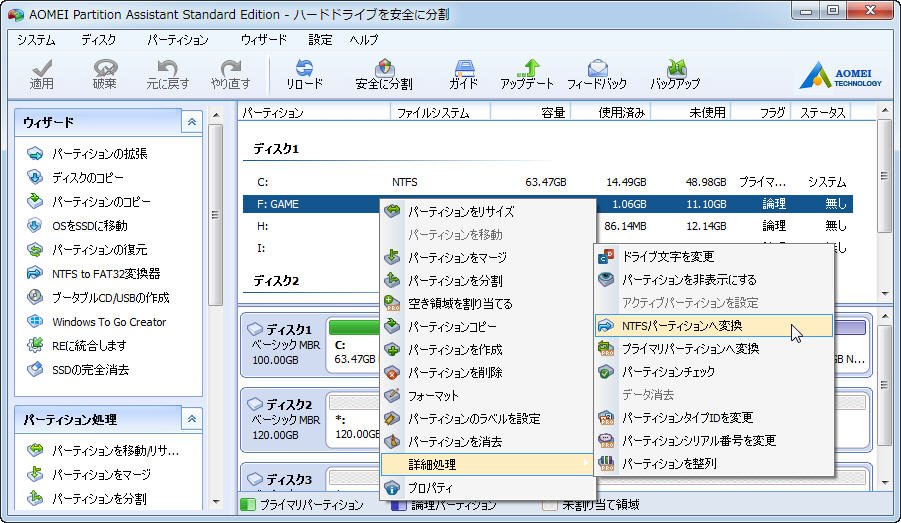Select ディスク2 basic MBR disk block

(x=283, y=420)
